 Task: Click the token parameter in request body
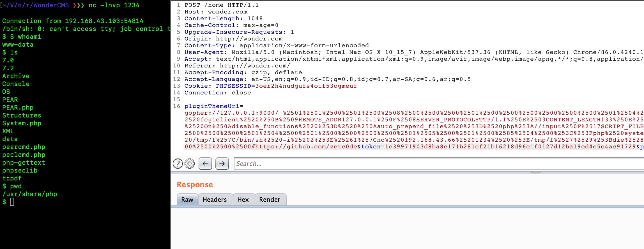371,147
